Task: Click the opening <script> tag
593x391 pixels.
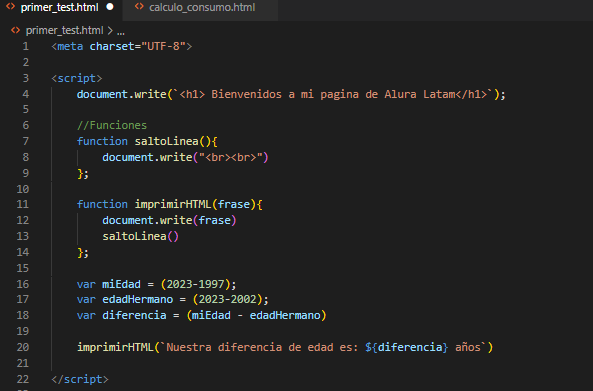Action: pyautogui.click(x=77, y=78)
